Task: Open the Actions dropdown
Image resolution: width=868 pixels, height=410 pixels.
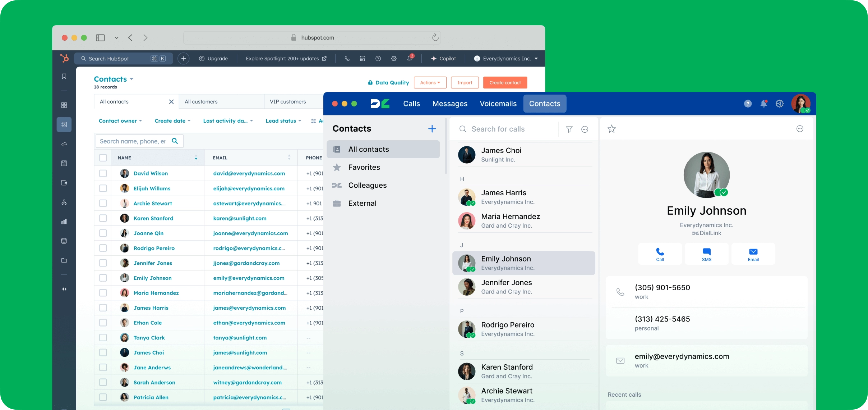Action: tap(430, 82)
